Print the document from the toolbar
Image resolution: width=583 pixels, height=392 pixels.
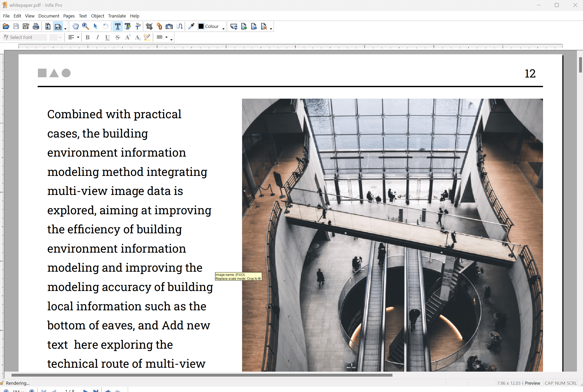point(36,26)
